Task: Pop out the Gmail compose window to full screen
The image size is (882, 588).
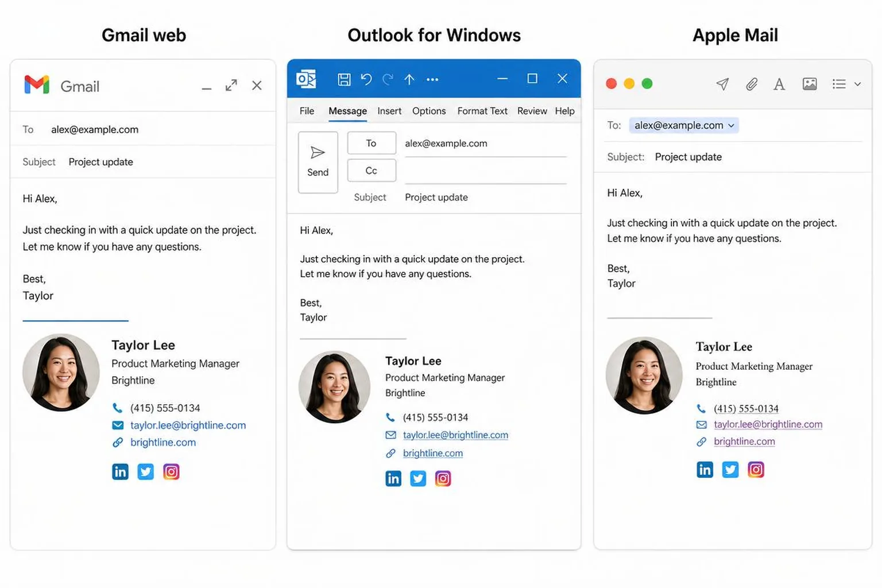Action: [231, 86]
